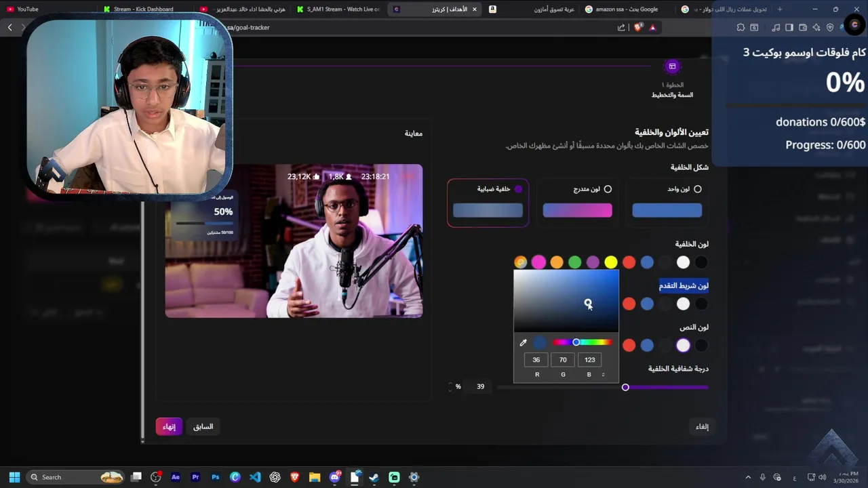This screenshot has width=868, height=488.
Task: Pick yellow swatch in لون الخلفية row
Action: [611, 262]
